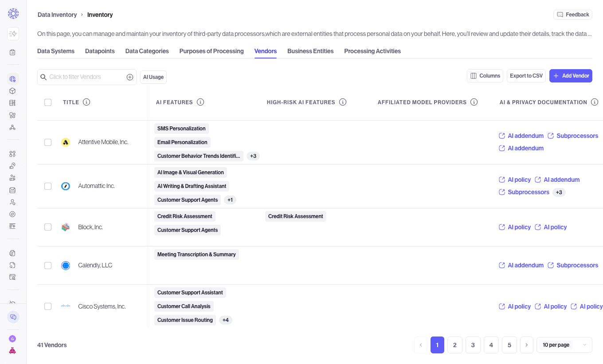
Task: Click Export to CSV button
Action: point(526,76)
